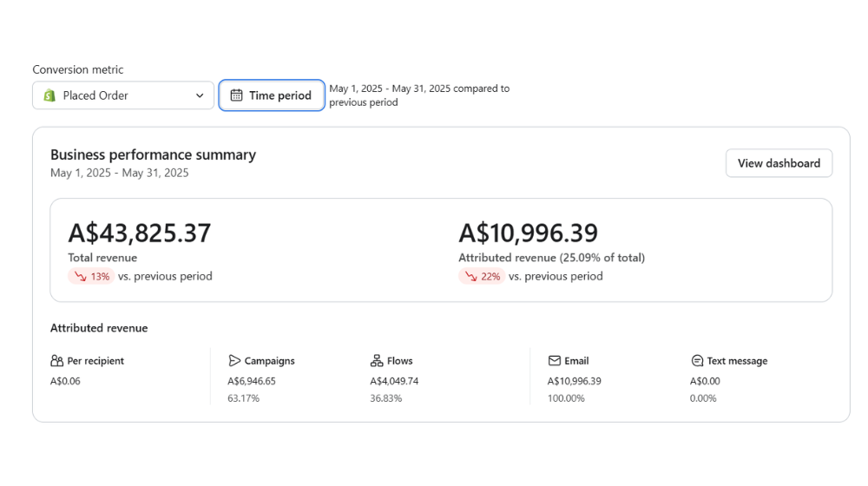Open the Placed Order conversion metric dropdown
The width and height of the screenshot is (868, 486).
click(123, 95)
